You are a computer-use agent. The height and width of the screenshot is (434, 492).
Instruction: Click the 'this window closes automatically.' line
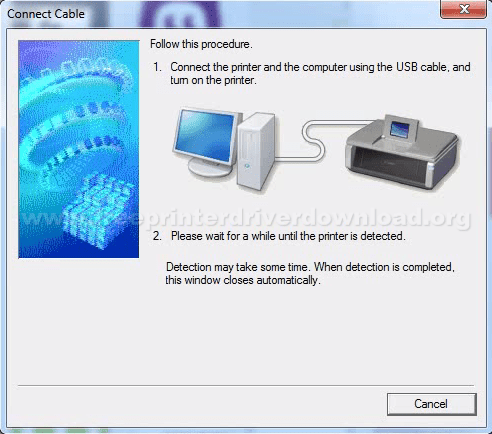coord(243,280)
